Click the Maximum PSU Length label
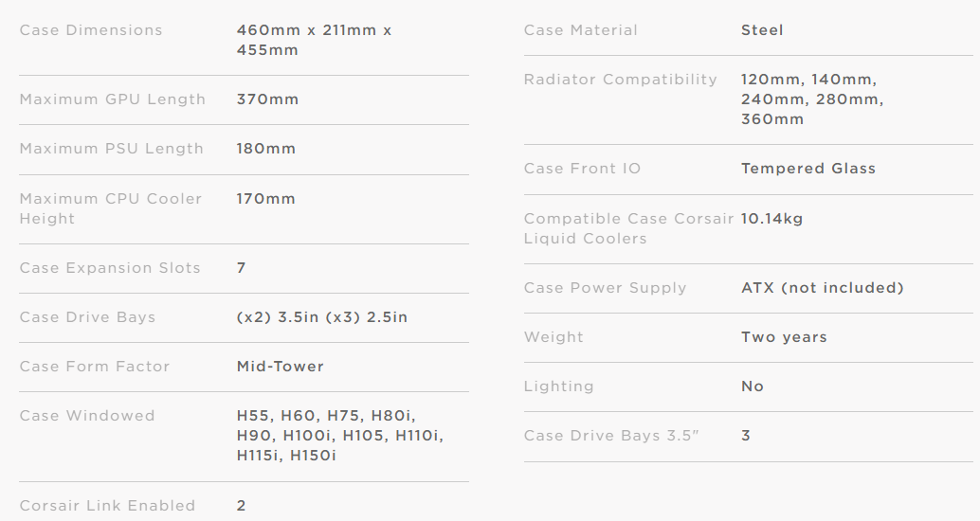980x521 pixels. coord(111,149)
